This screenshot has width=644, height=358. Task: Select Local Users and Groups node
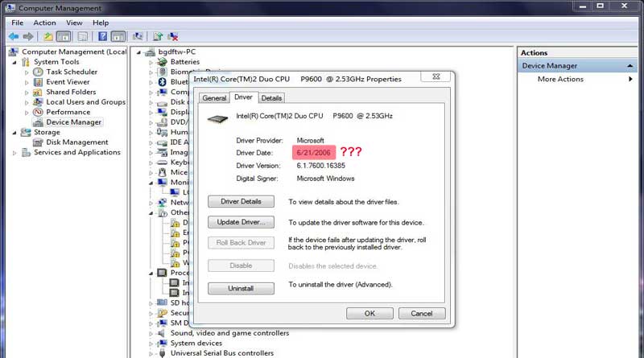85,102
